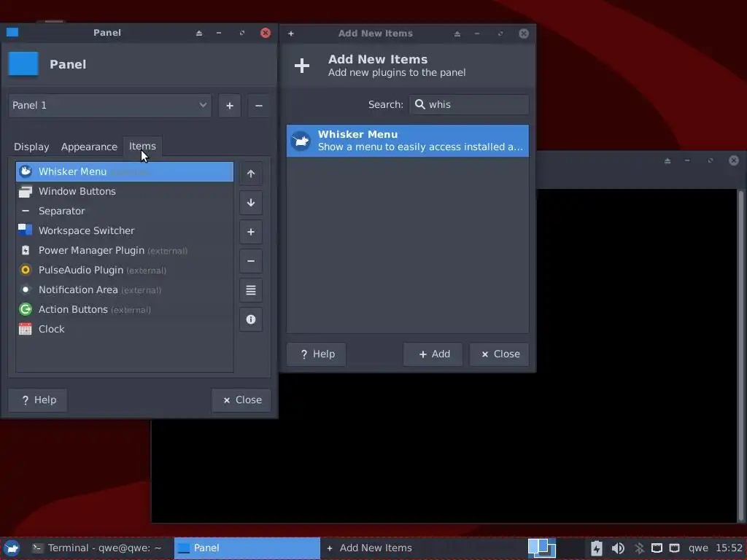Click the search magnifier icon in Add New Items
This screenshot has height=560, width=747.
tap(419, 104)
